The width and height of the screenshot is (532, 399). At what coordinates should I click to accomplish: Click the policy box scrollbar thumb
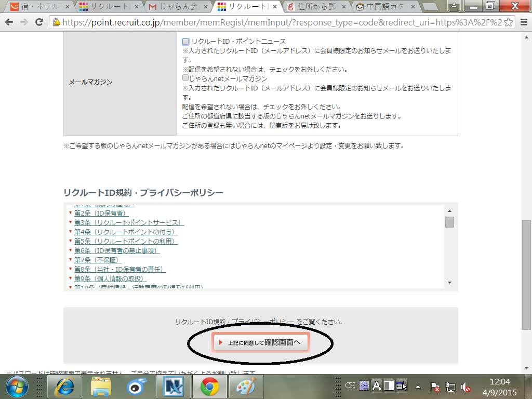(x=449, y=222)
